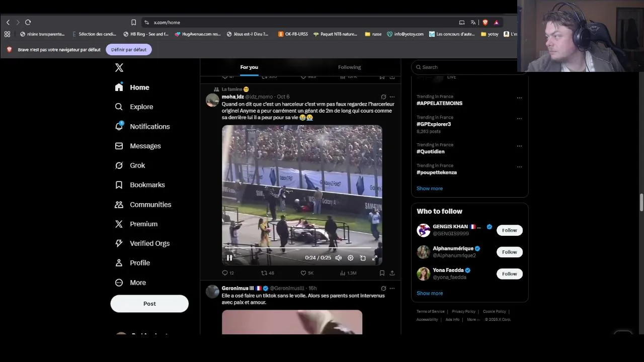The image size is (644, 362).
Task: Follow GENGIS KHAN account
Action: 509,230
